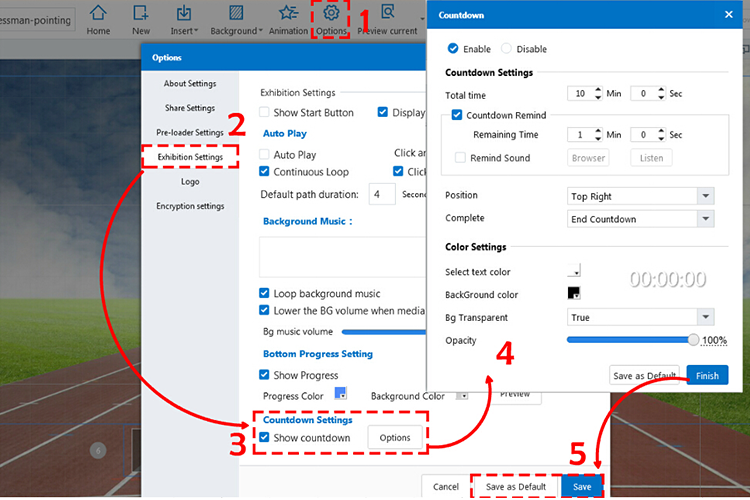Open the Insert toolbar menu

point(184,19)
